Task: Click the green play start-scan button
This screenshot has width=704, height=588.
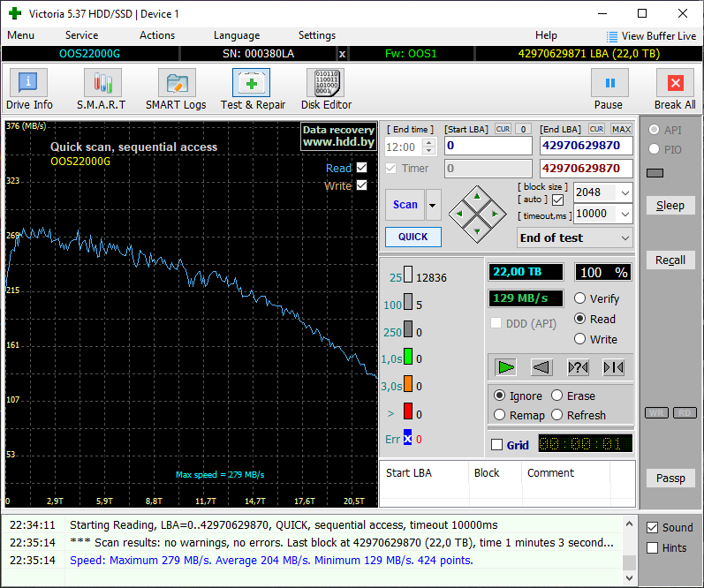Action: [x=506, y=367]
